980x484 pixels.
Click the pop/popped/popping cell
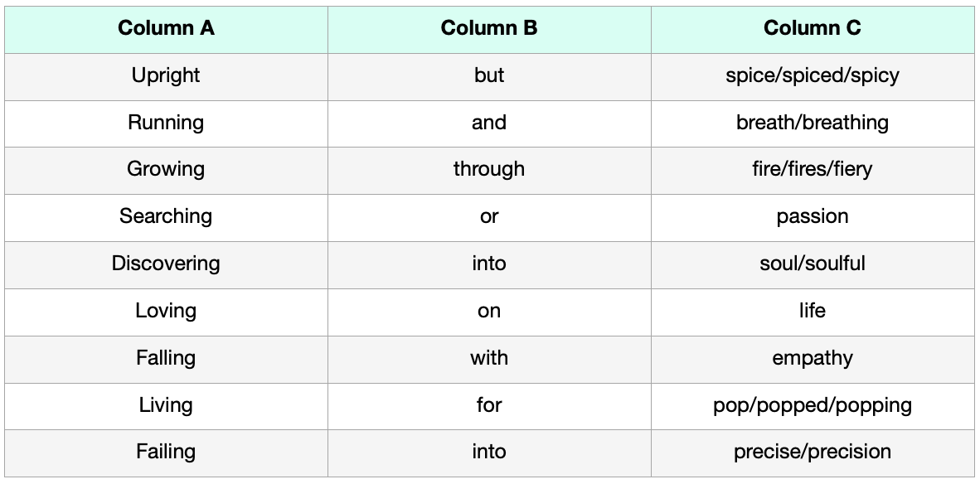(x=813, y=406)
